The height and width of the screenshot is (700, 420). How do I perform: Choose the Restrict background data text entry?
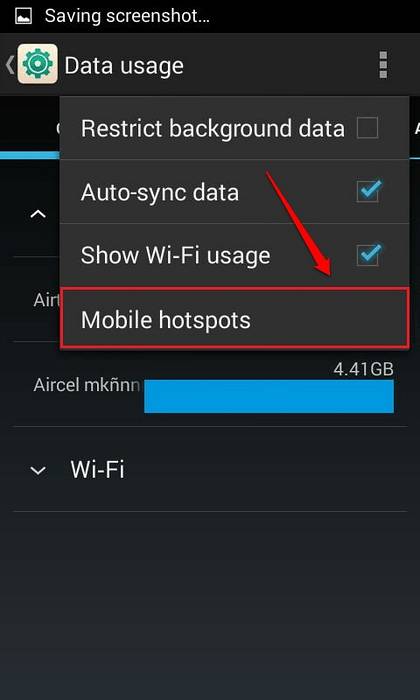coord(213,129)
